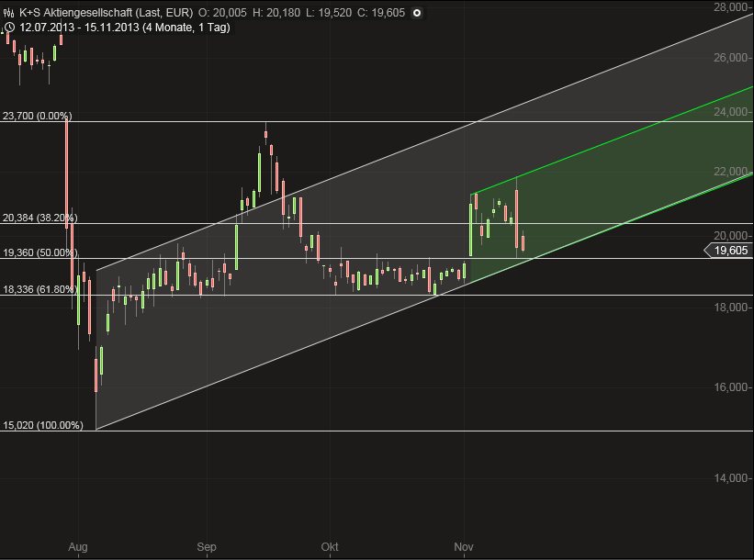This screenshot has height=560, width=754.
Task: Click the 24,000 price axis label
Action: coord(732,111)
